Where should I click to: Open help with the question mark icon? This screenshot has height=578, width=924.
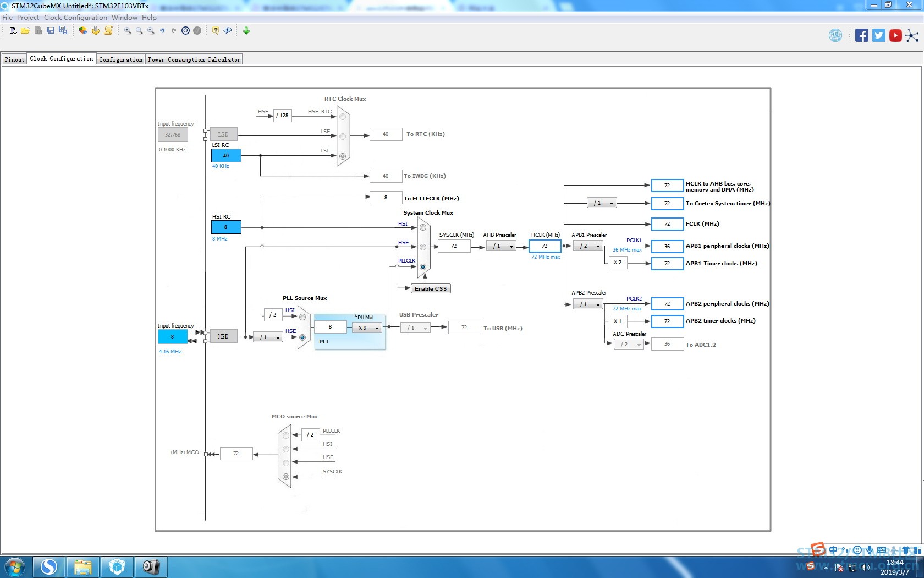pyautogui.click(x=216, y=31)
